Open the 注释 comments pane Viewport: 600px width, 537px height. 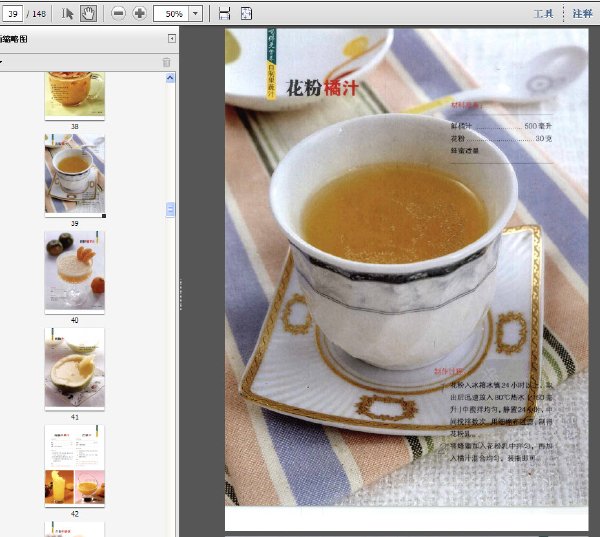pos(582,14)
